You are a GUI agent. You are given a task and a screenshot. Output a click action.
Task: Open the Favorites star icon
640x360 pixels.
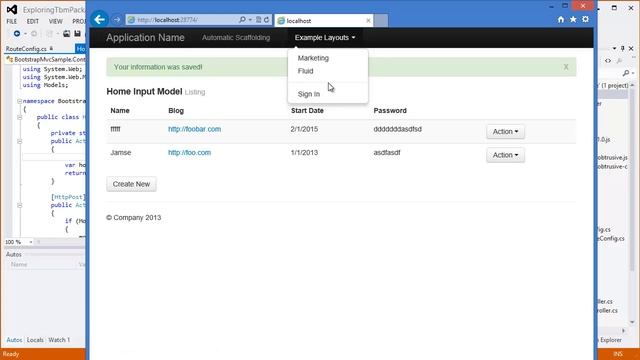(x=573, y=19)
